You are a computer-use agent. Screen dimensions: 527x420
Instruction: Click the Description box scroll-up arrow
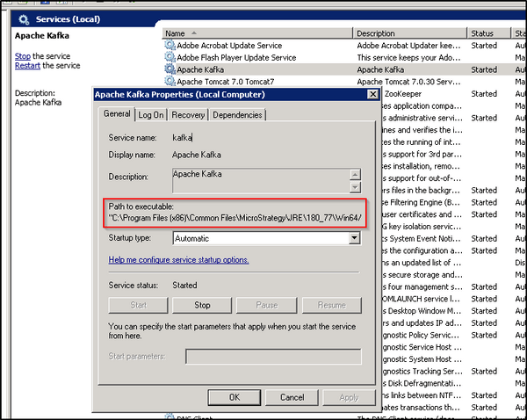point(355,175)
